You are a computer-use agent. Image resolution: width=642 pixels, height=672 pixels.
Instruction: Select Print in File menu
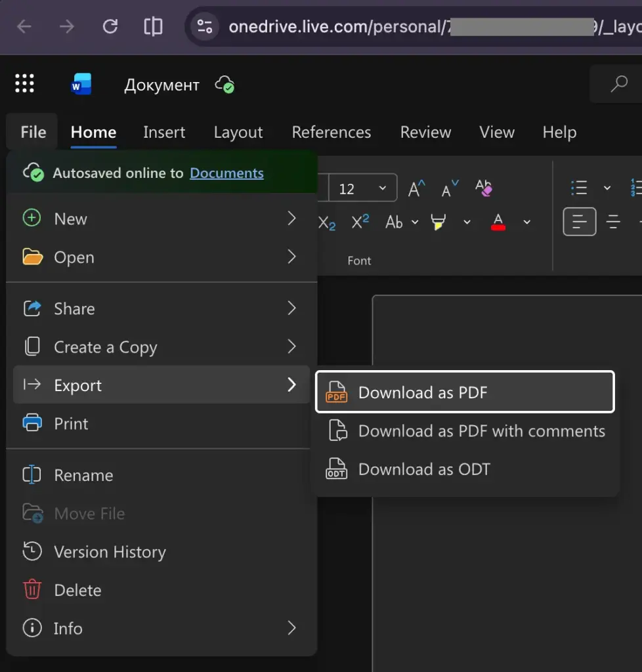[x=161, y=423]
